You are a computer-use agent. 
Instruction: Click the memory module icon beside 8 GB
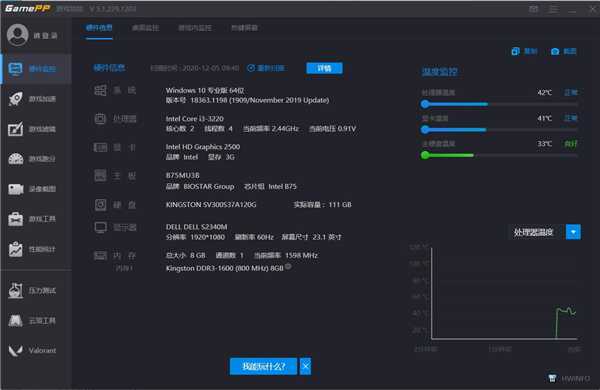tap(100, 255)
